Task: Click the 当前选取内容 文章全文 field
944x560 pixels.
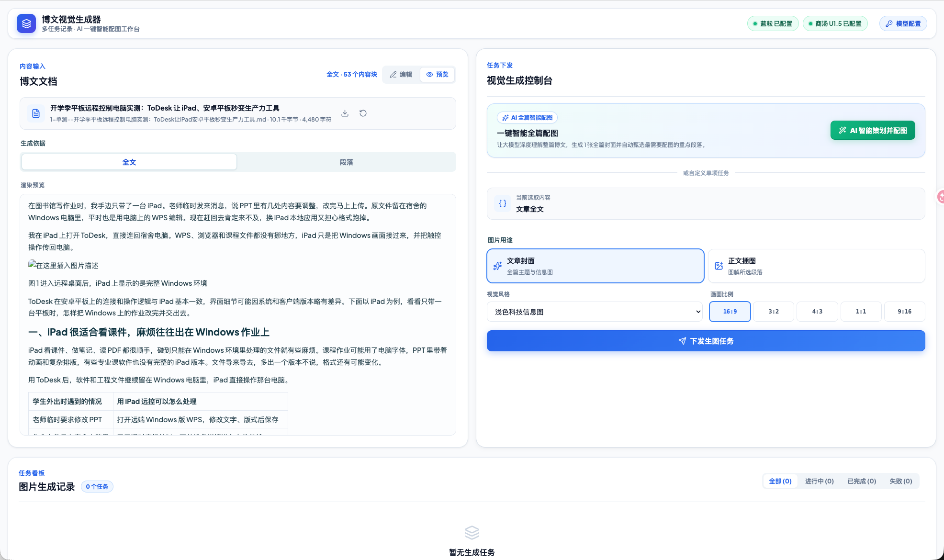Action: click(706, 203)
